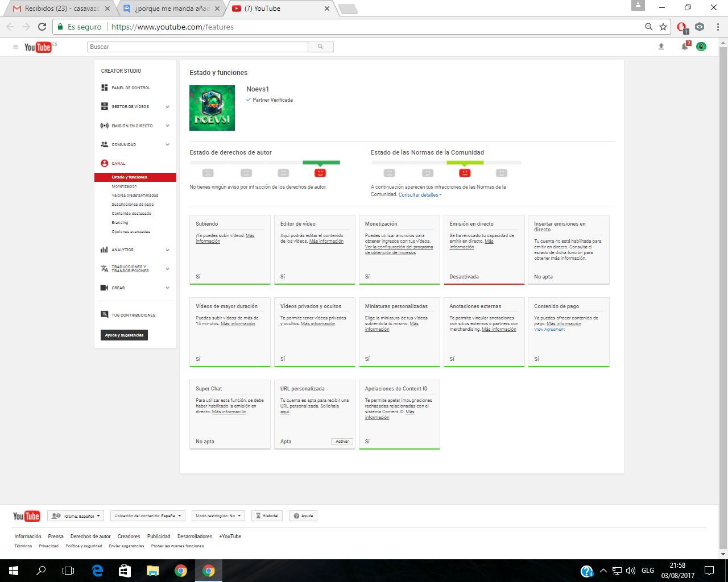Open the Idioma: Español dropdown
Image resolution: width=728 pixels, height=582 pixels.
pyautogui.click(x=76, y=516)
